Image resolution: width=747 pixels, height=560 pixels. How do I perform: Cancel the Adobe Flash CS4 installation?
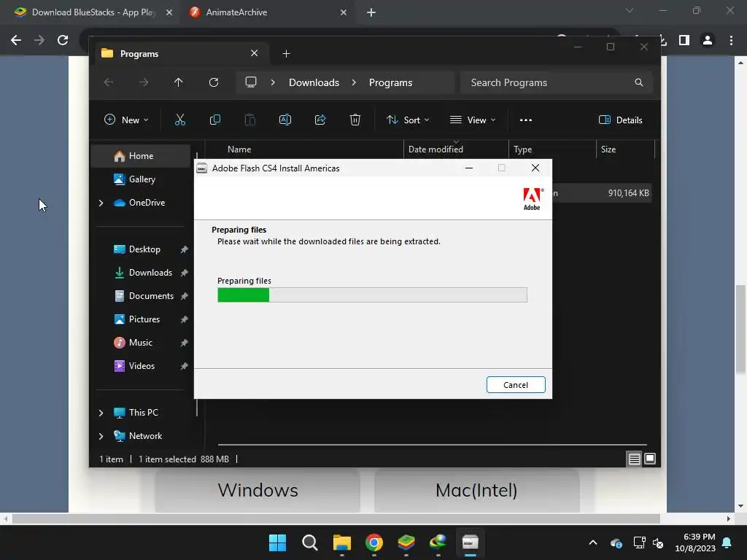pos(516,385)
